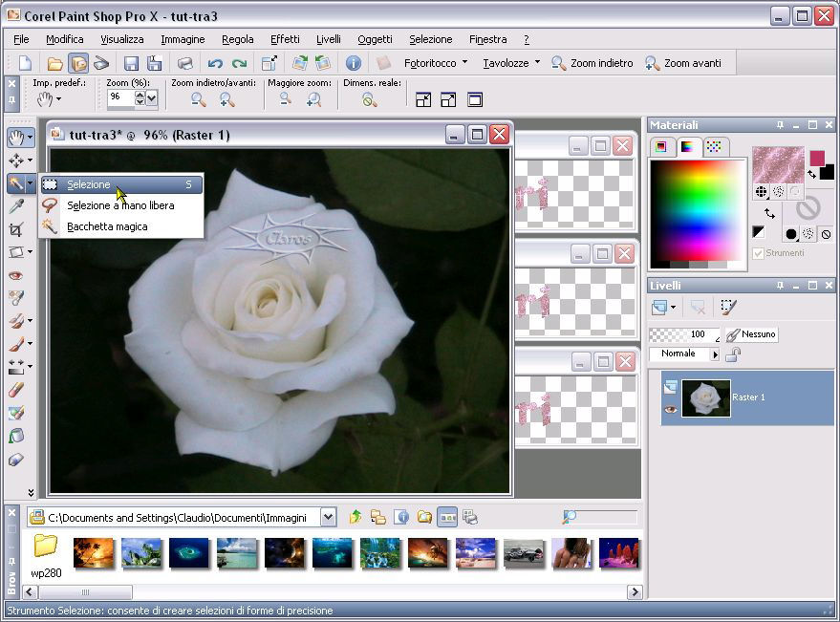840x622 pixels.
Task: Click the Nessuno link button in Livelli
Action: pyautogui.click(x=750, y=334)
